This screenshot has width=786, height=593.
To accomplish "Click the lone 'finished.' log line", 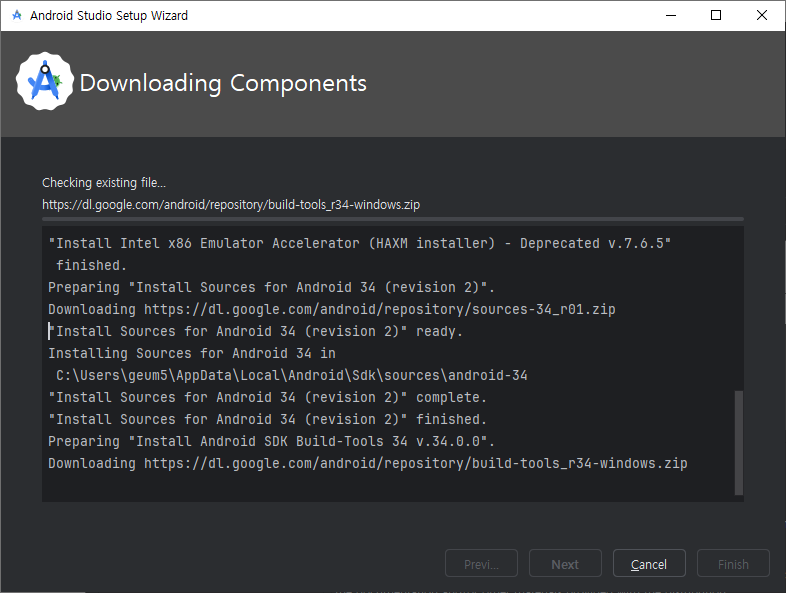I will coord(91,266).
